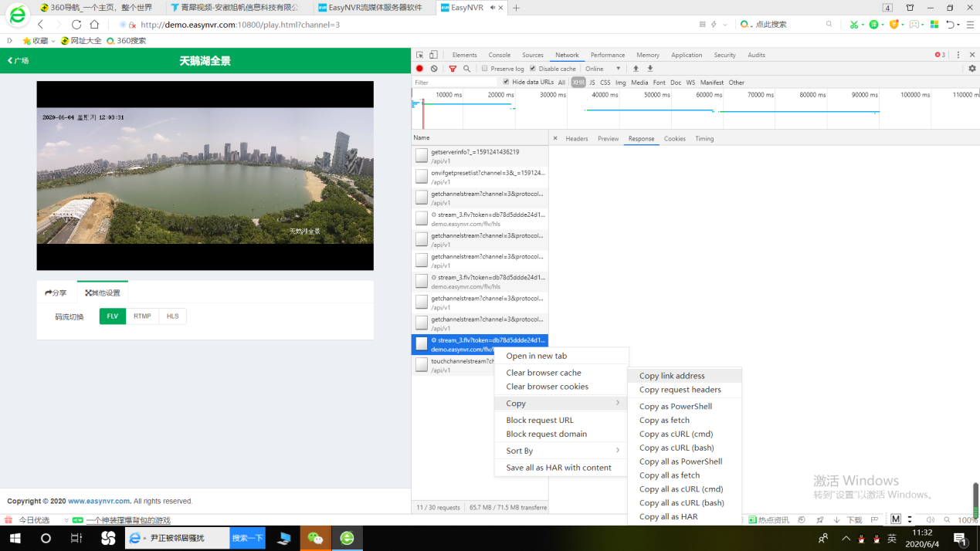The height and width of the screenshot is (551, 980).
Task: Click the 天鹅湖全景 video player
Action: [x=205, y=176]
